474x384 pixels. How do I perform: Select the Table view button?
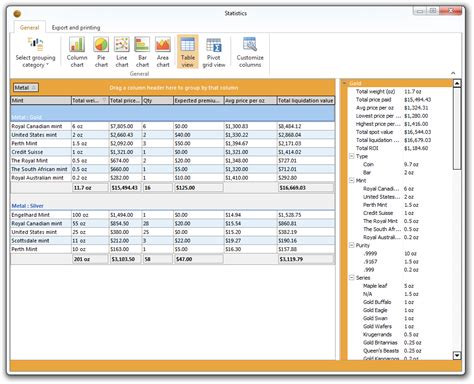tap(188, 52)
